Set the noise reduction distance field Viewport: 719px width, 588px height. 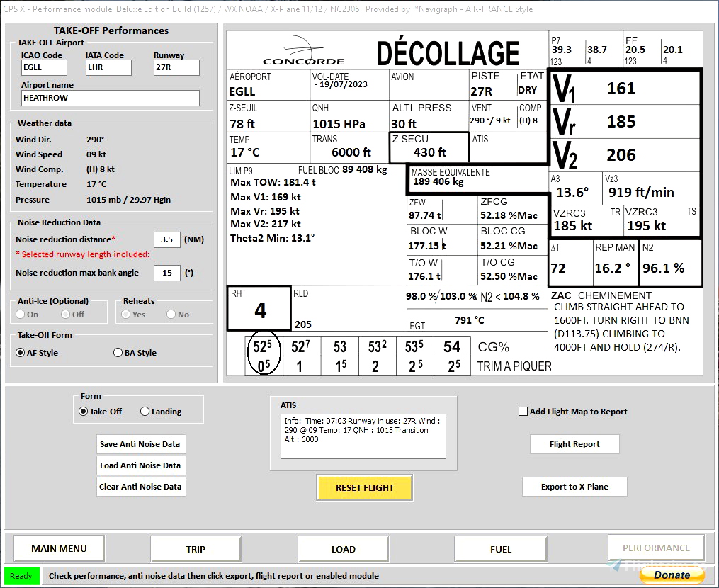click(x=167, y=239)
